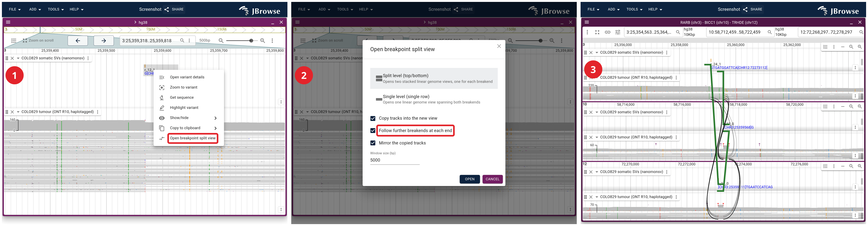
Task: Click blue breakend label CHR3:25359568]G
Action: click(x=739, y=127)
